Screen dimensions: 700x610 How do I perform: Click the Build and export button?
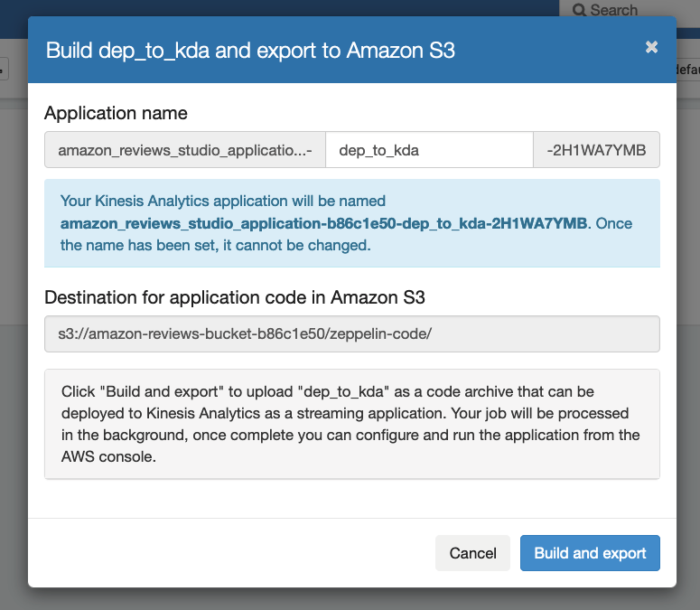590,553
